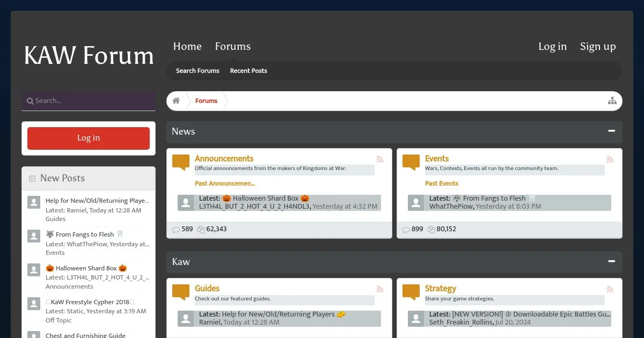Click the discussions count icon for Events

point(406,230)
